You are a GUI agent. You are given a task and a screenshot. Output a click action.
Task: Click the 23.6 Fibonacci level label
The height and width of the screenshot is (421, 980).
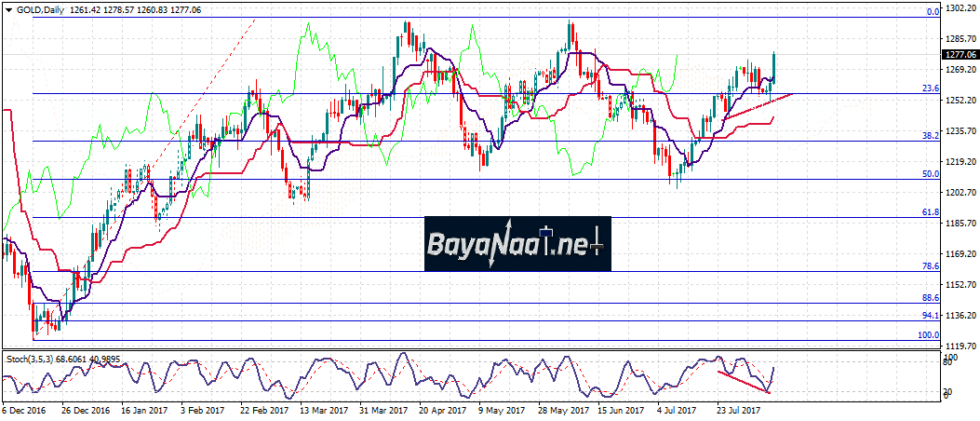tap(928, 88)
